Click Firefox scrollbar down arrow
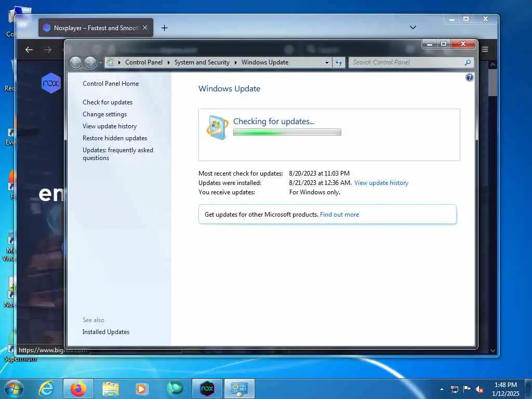 (493, 351)
